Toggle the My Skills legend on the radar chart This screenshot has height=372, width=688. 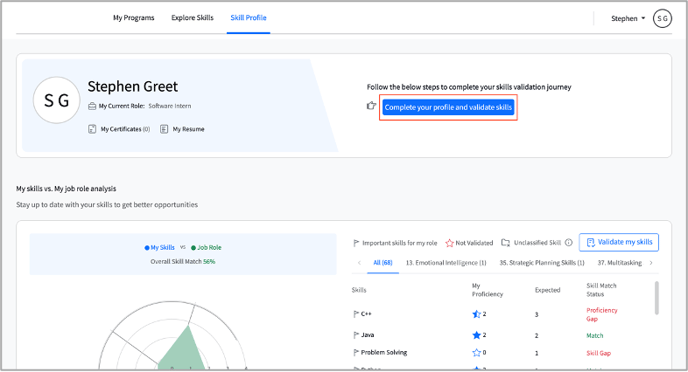[160, 247]
